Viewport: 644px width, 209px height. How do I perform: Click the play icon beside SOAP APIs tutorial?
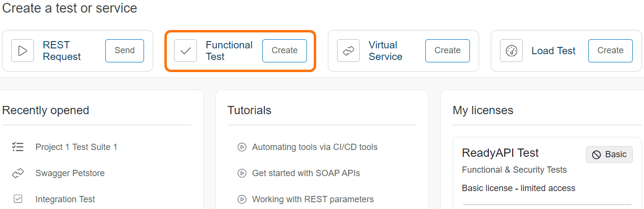tap(241, 173)
